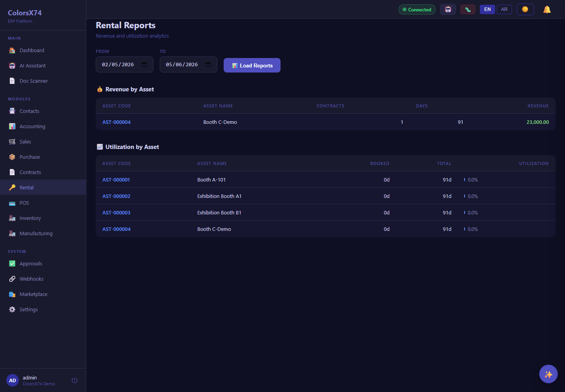Go to Contacts module icon

[x=12, y=111]
